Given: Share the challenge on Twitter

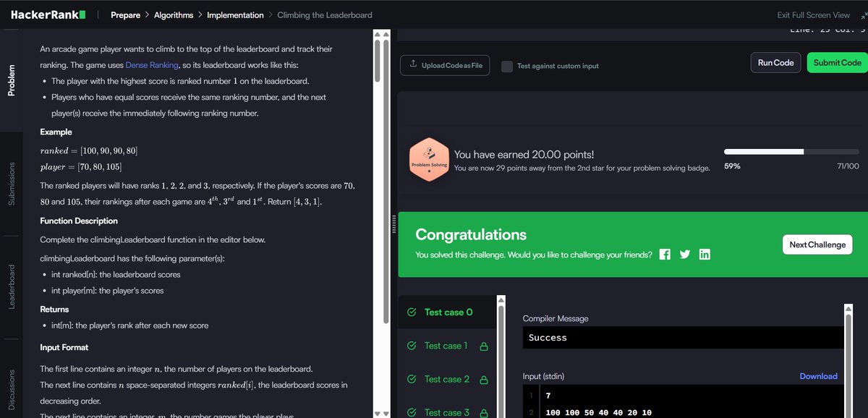Looking at the screenshot, I should pos(684,254).
